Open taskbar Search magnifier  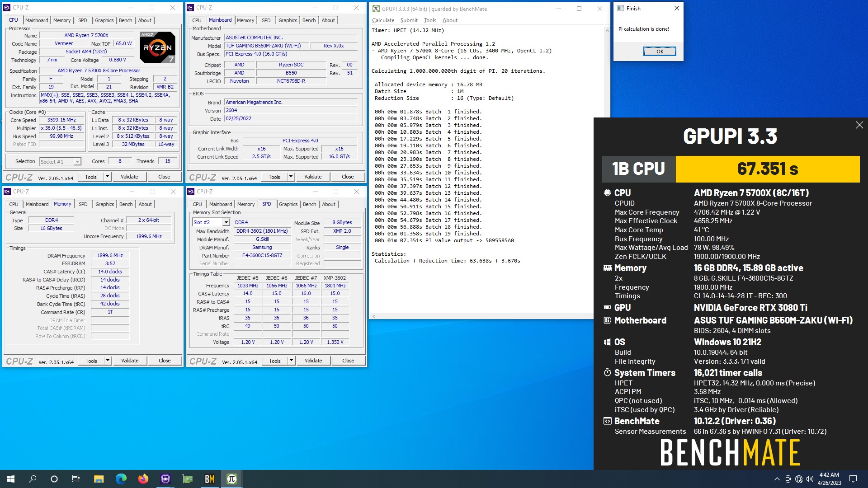(33, 479)
